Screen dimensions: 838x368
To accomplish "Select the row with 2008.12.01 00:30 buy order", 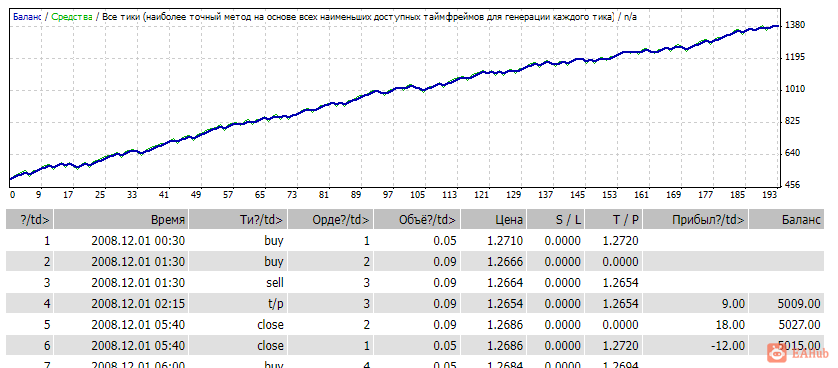I will (415, 241).
